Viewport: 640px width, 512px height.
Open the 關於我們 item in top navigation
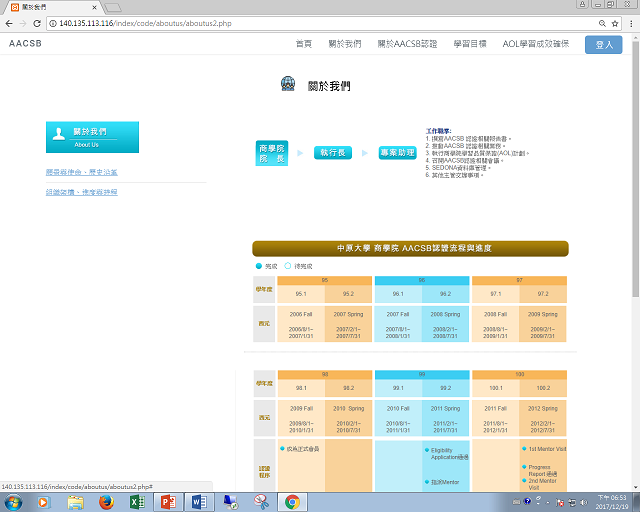tap(345, 44)
